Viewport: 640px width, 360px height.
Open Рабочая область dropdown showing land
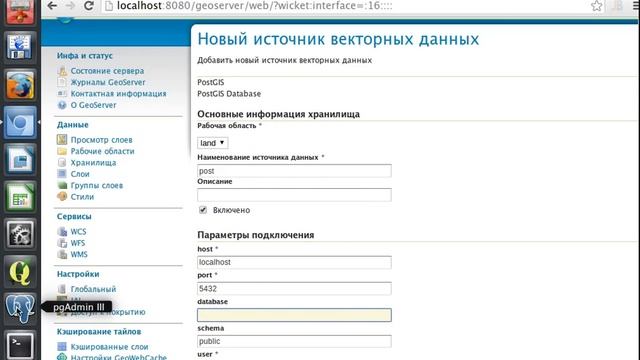click(213, 143)
